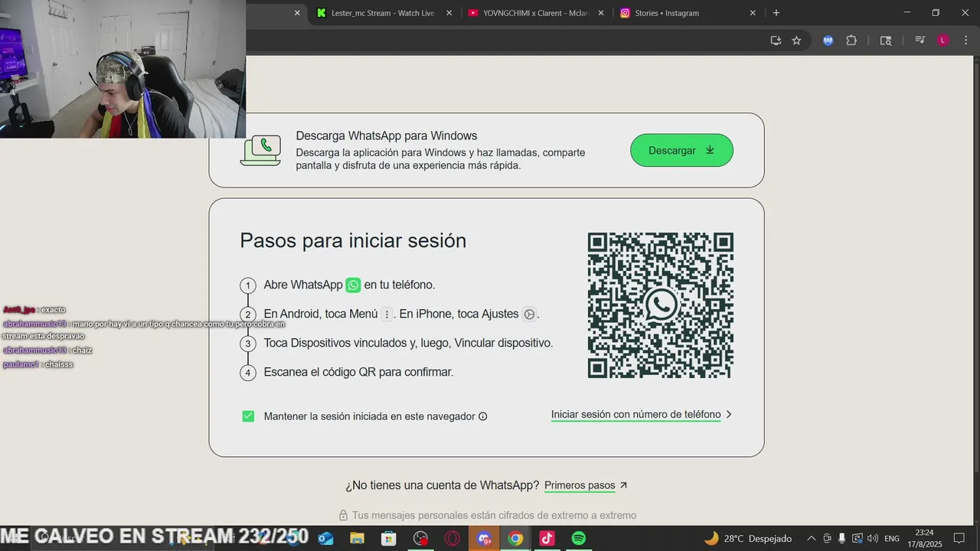This screenshot has width=980, height=551.
Task: Click the Chrome icon in the taskbar
Action: tap(515, 539)
